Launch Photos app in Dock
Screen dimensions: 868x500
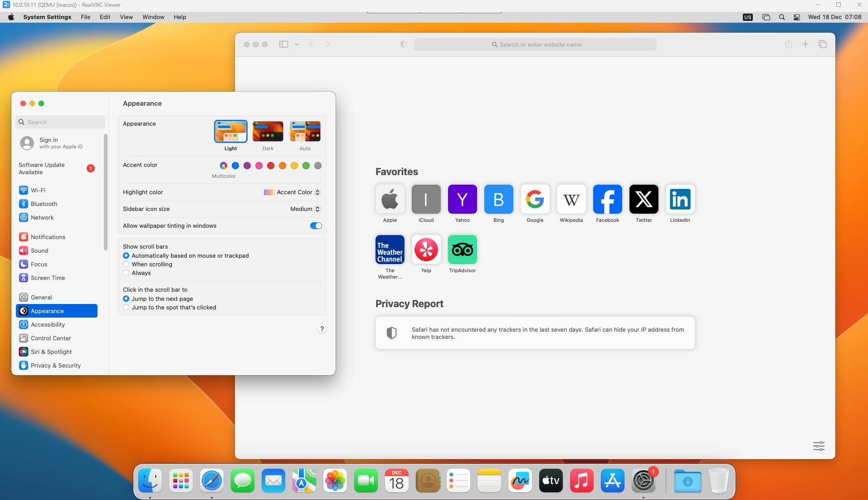click(x=335, y=480)
